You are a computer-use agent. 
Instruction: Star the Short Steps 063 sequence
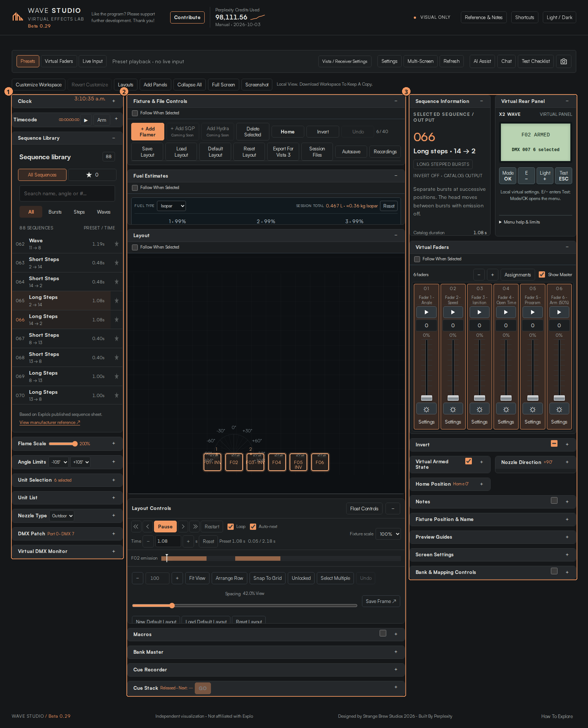[116, 263]
